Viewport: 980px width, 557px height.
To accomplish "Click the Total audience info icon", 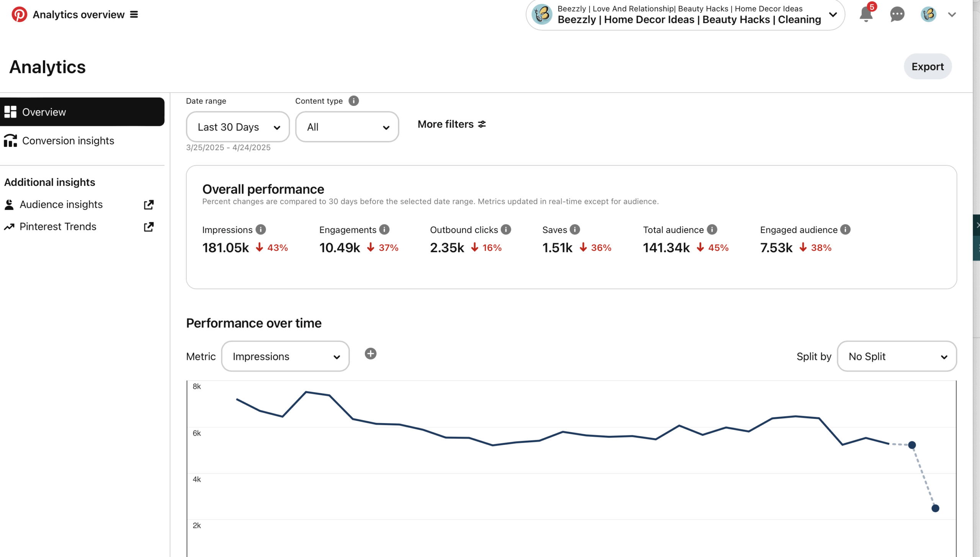I will pos(712,230).
